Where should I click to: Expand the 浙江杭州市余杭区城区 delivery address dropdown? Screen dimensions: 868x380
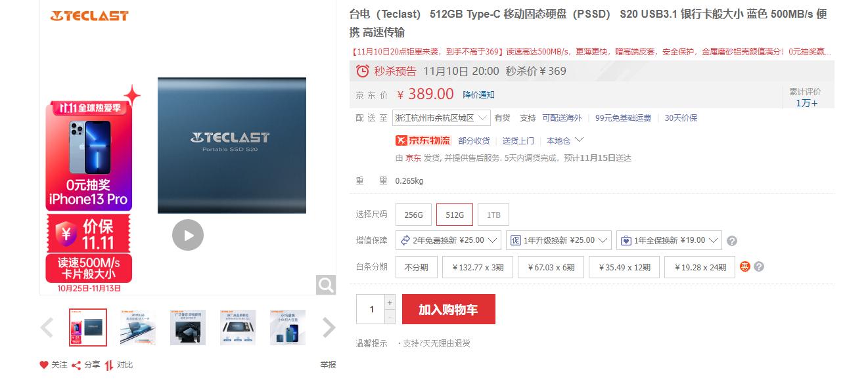tap(442, 118)
